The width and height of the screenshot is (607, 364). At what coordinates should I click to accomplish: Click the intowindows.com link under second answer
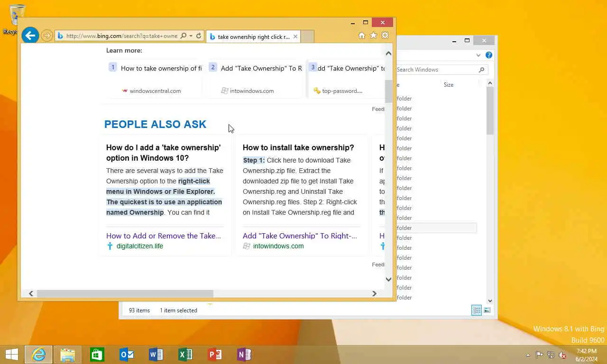[x=278, y=246]
